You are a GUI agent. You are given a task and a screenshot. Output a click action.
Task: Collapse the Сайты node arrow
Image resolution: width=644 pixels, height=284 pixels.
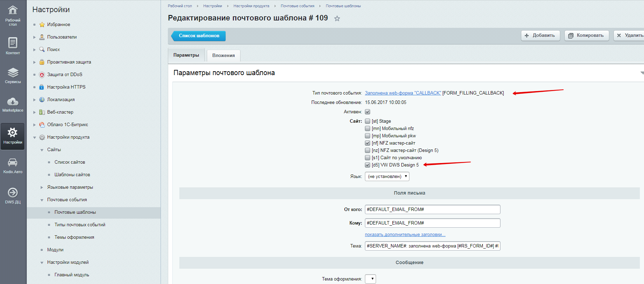click(42, 150)
